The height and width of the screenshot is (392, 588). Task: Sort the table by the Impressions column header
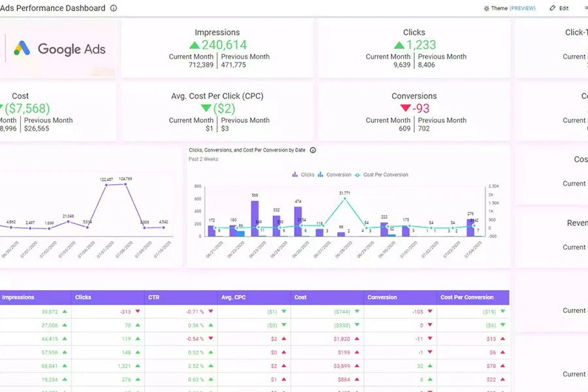18,297
